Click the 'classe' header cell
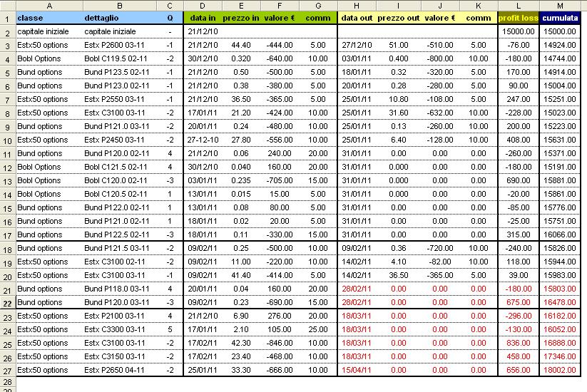587x392 pixels. pyautogui.click(x=48, y=18)
